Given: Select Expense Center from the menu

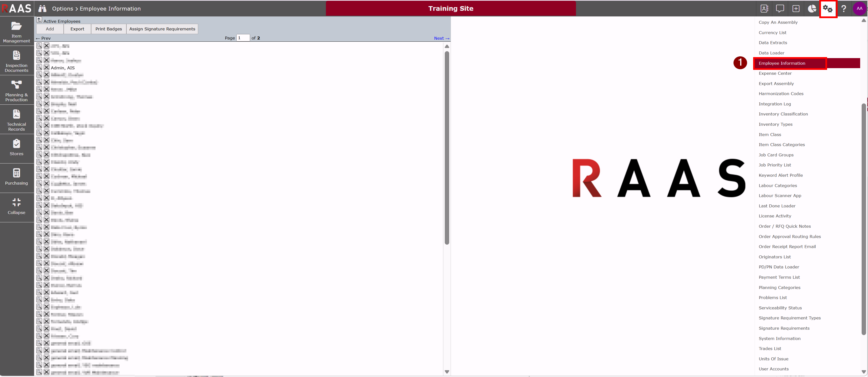Looking at the screenshot, I should pos(775,73).
